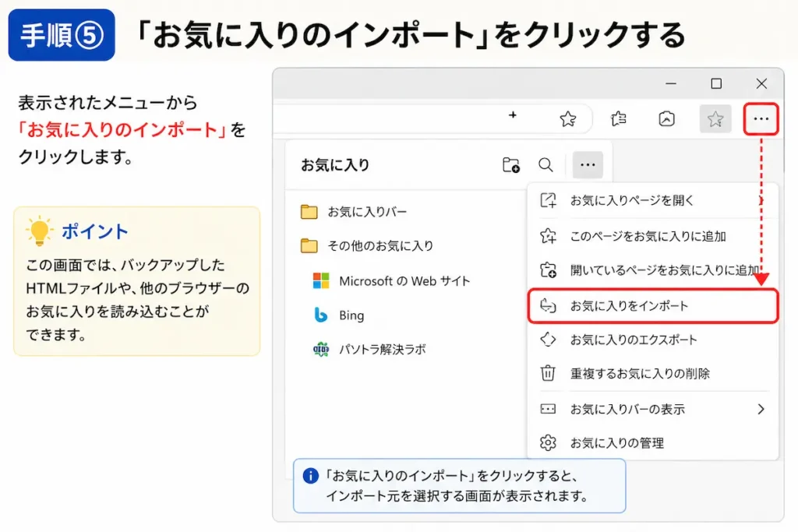798x532 pixels.
Task: Minimize the browser window
Action: click(671, 83)
